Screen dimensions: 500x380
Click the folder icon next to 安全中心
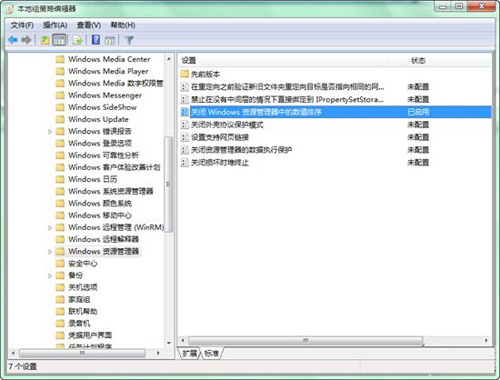(60, 263)
